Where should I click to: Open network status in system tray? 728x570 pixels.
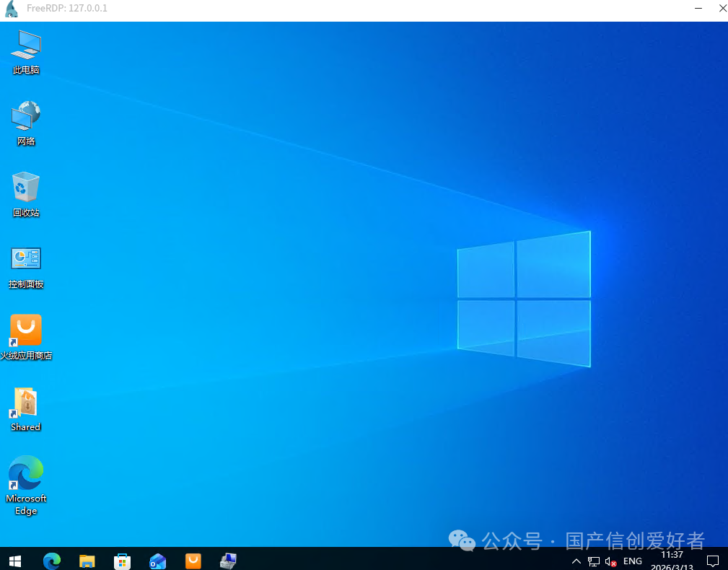(x=593, y=561)
